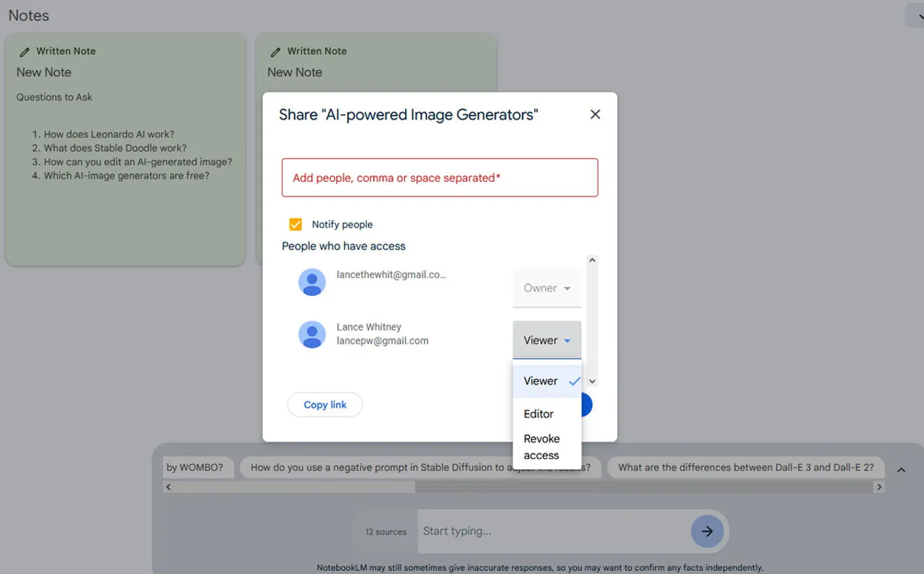Click text What does Stable Doodle work?
This screenshot has height=574, width=924.
(115, 148)
